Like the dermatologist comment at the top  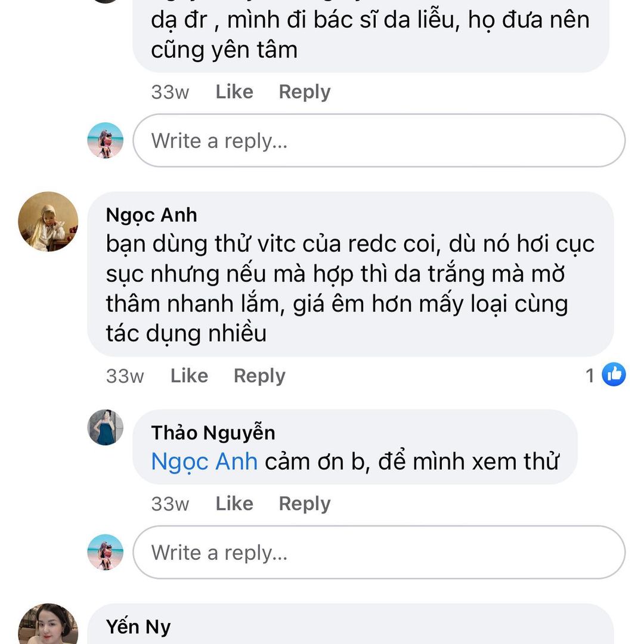click(x=234, y=92)
